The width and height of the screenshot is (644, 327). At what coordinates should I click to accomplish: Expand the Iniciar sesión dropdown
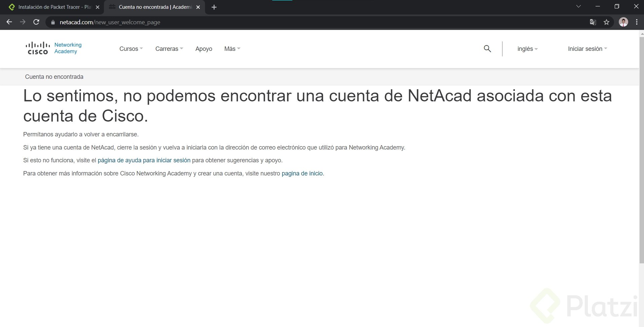click(x=587, y=49)
